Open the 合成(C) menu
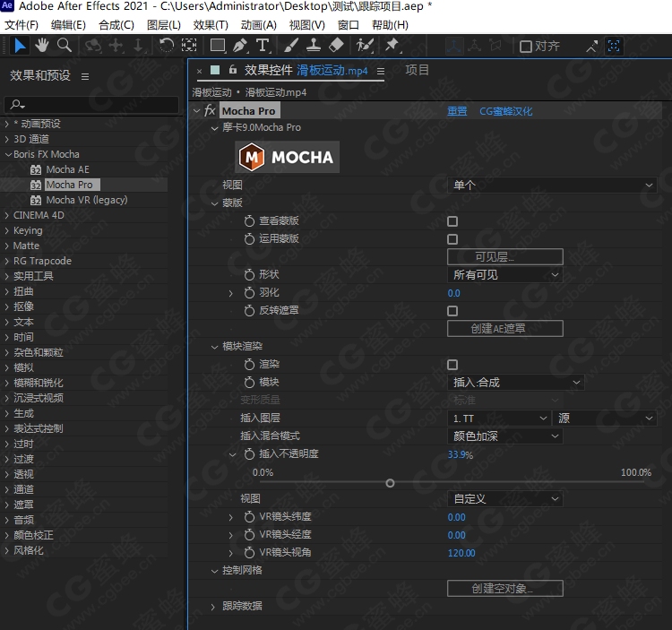 click(116, 25)
